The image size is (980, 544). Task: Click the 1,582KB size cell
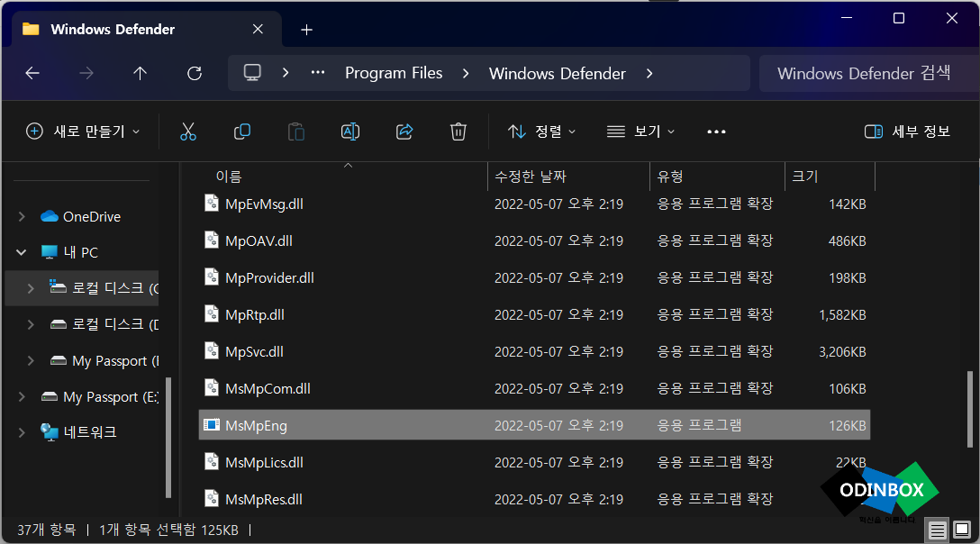842,315
